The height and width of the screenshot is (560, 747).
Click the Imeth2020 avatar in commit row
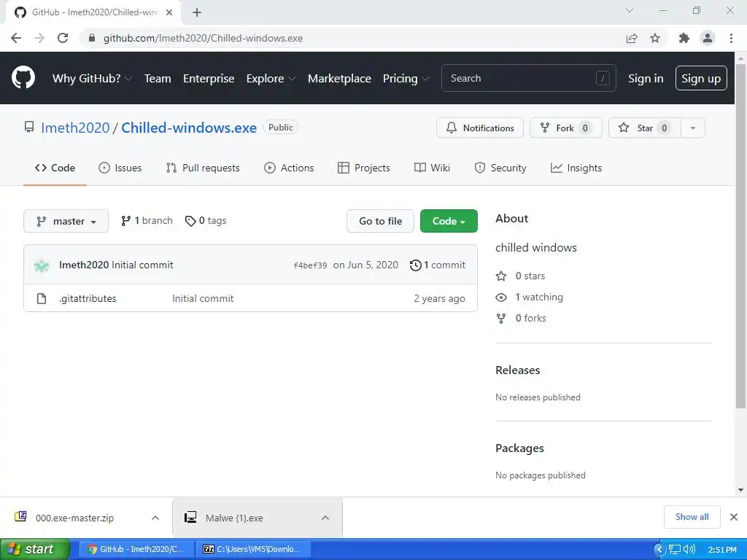(42, 265)
